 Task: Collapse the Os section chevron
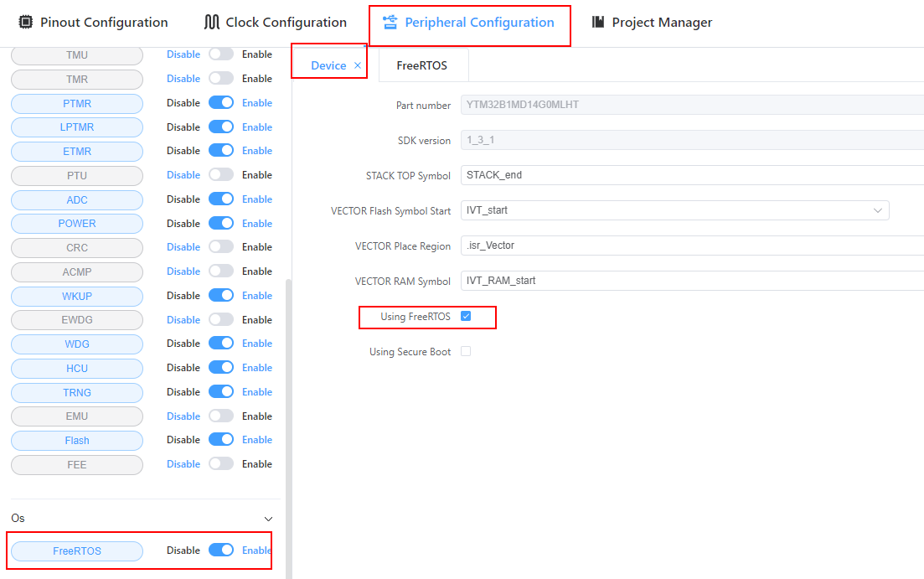point(268,519)
